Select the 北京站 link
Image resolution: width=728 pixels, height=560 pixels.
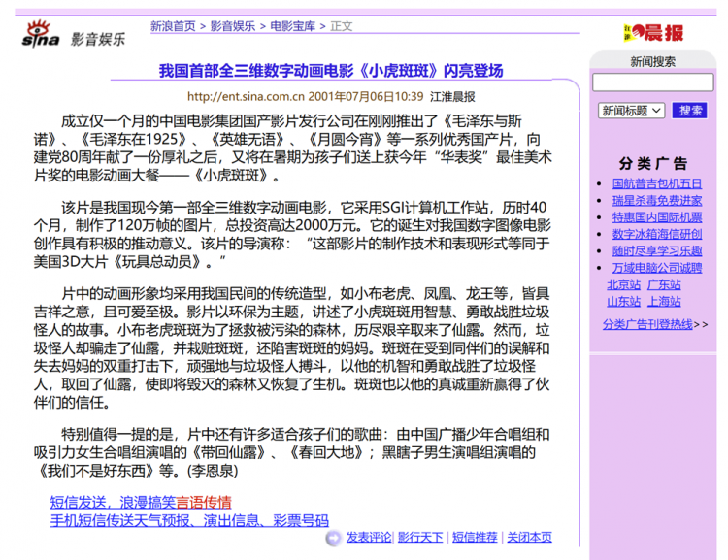[x=623, y=284]
